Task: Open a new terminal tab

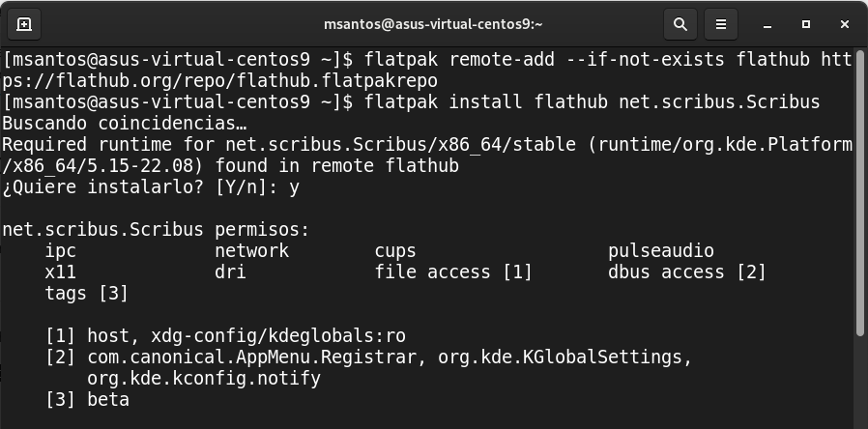Action: [24, 24]
